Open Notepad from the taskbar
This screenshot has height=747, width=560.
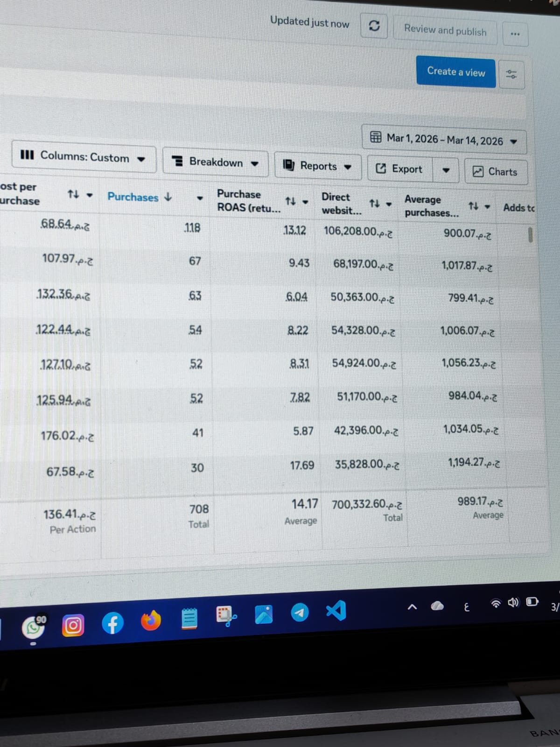pyautogui.click(x=189, y=619)
